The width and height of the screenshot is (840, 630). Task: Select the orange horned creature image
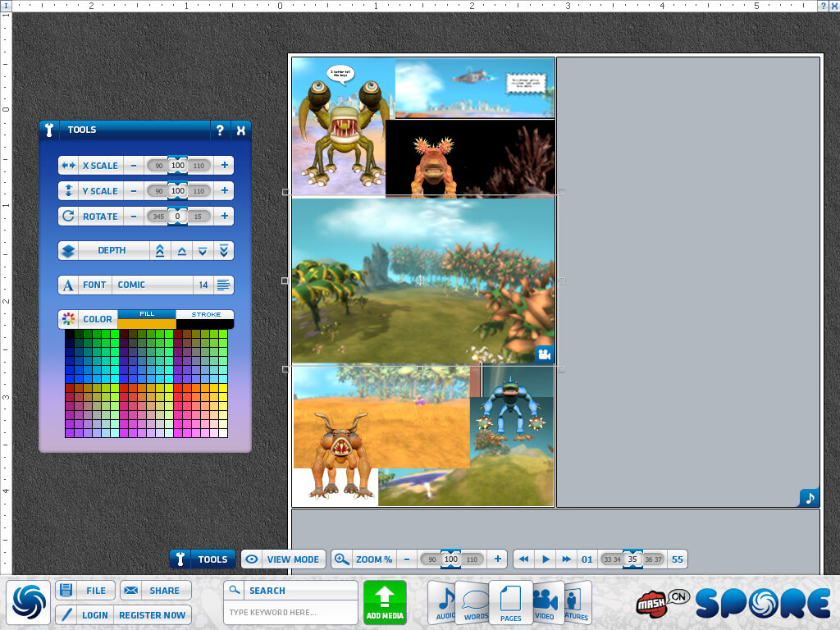341,455
